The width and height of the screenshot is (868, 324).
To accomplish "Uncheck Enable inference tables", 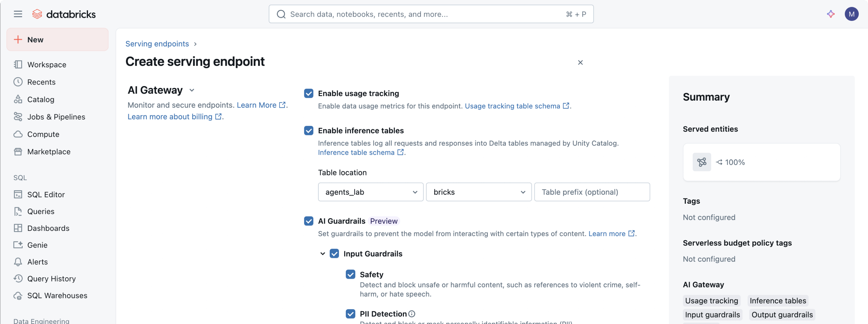I will 308,130.
